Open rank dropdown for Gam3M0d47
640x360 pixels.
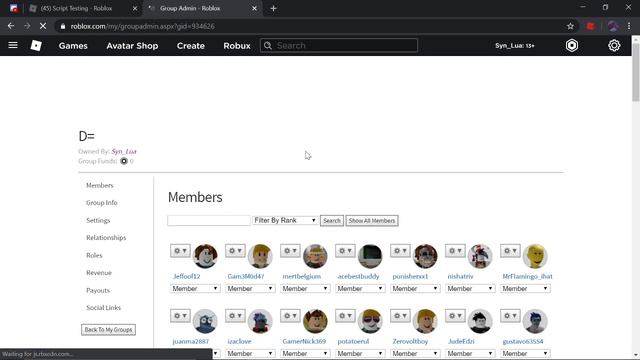[250, 289]
